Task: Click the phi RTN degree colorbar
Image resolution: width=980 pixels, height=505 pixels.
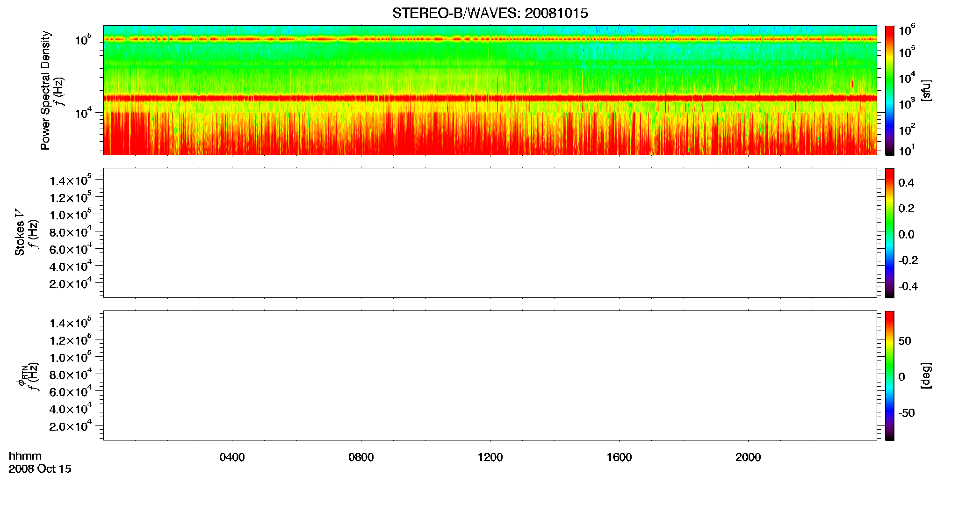Action: tap(890, 375)
